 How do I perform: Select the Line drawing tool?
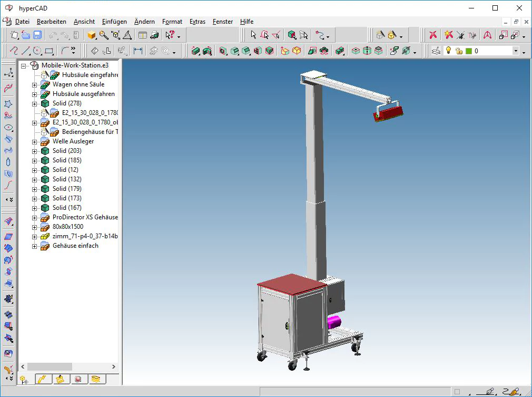coord(26,51)
